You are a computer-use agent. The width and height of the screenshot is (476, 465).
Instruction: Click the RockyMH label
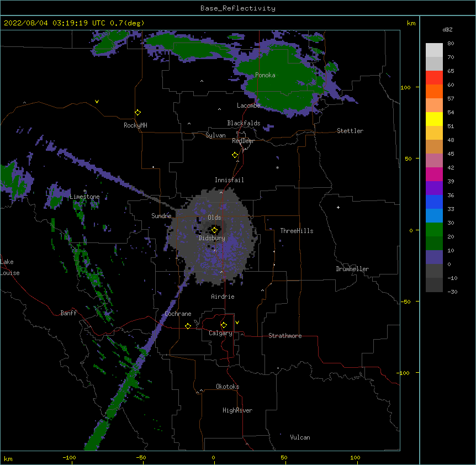[x=135, y=125]
